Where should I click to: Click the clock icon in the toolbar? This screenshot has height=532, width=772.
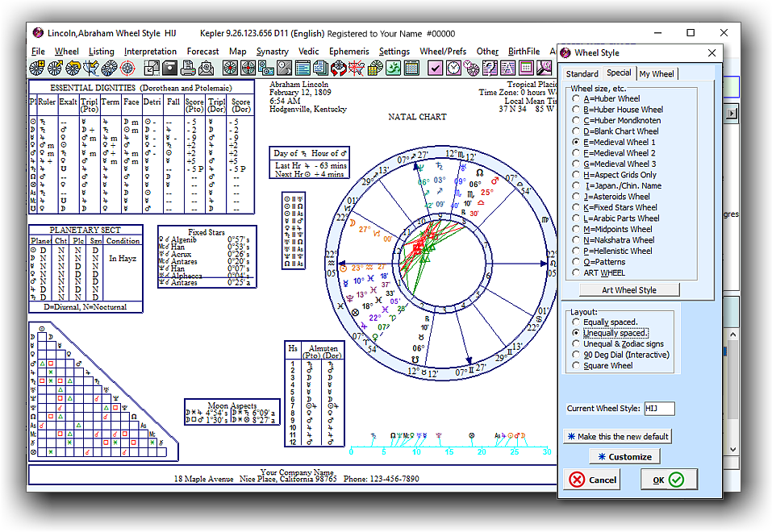[454, 68]
